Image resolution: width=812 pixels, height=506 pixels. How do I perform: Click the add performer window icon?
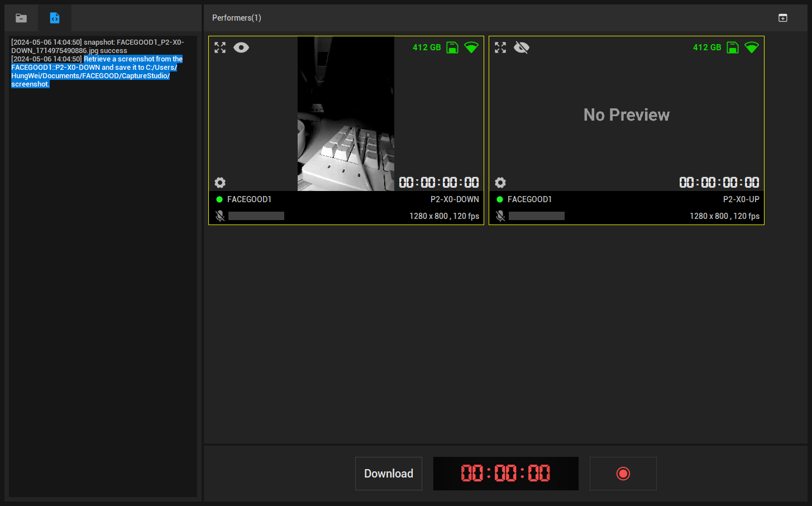[x=783, y=18]
